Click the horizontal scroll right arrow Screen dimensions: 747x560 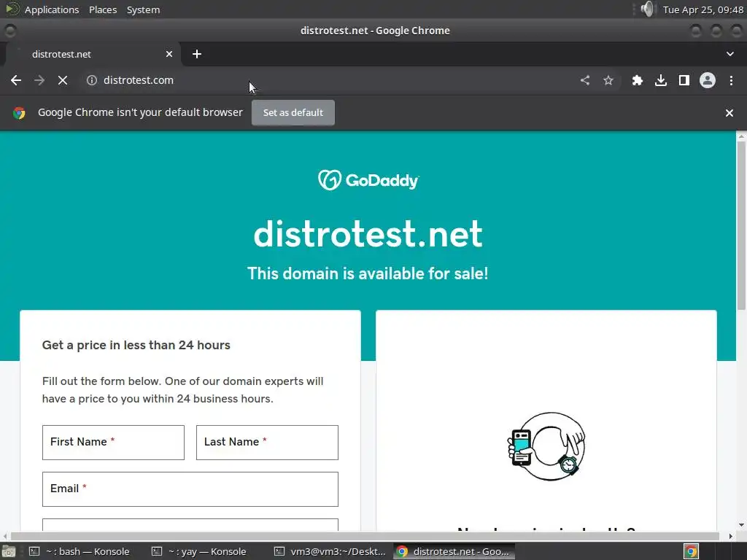click(731, 536)
